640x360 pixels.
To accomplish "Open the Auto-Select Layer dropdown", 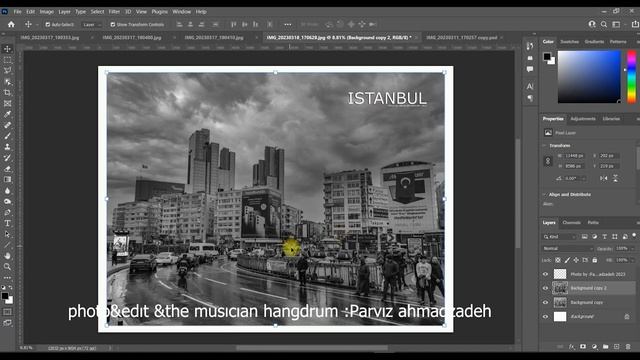I will coord(91,24).
